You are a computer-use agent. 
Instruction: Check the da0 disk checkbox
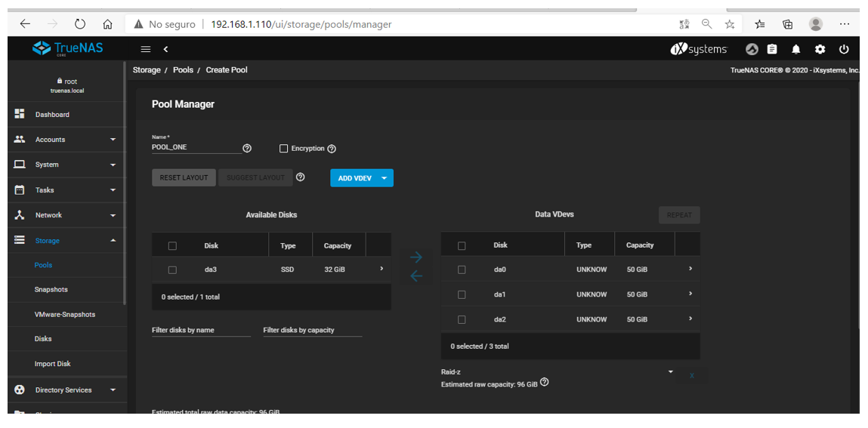tap(462, 269)
